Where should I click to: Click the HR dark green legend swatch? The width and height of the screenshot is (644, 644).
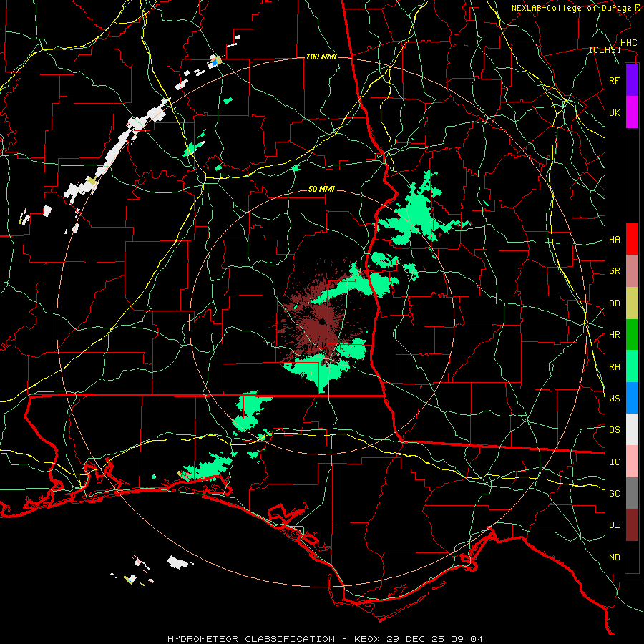point(632,335)
